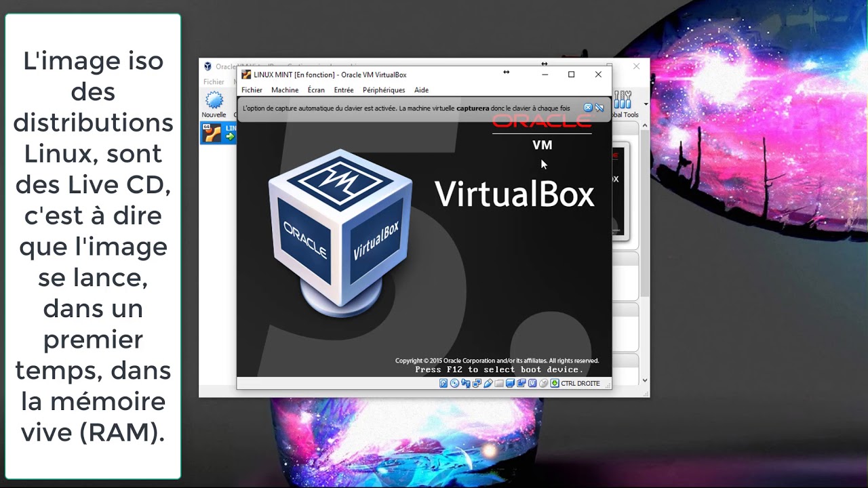Click the mouse integration status icon
The height and width of the screenshot is (488, 868).
click(x=544, y=383)
